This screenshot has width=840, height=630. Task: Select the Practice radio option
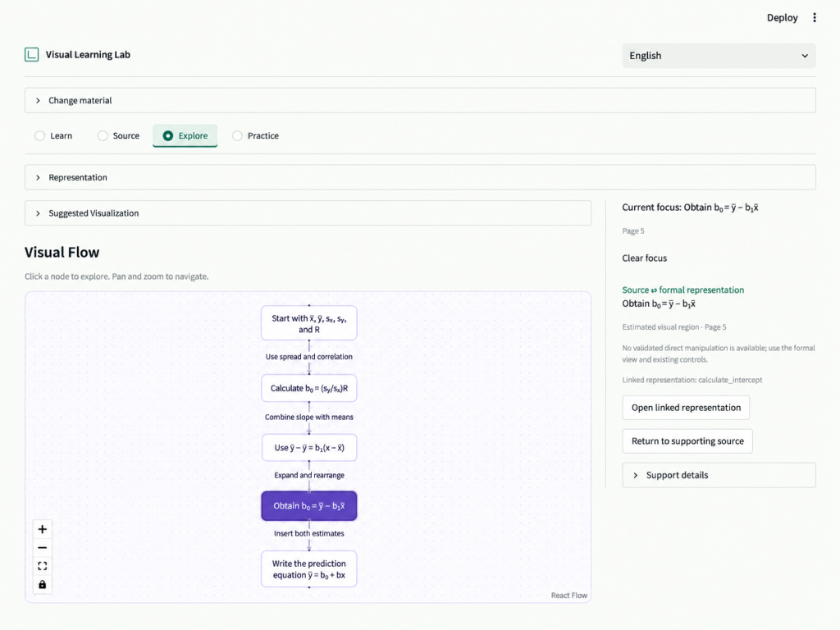tap(256, 135)
